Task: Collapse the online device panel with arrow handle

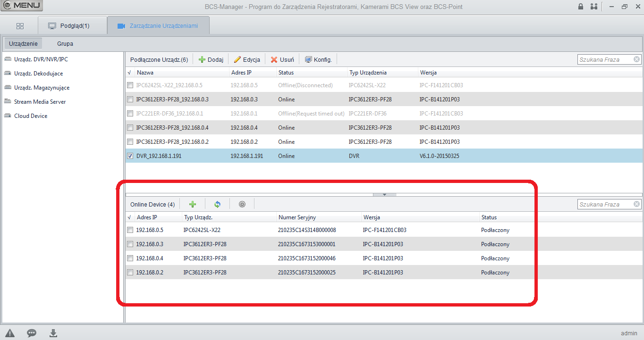Action: tap(384, 194)
